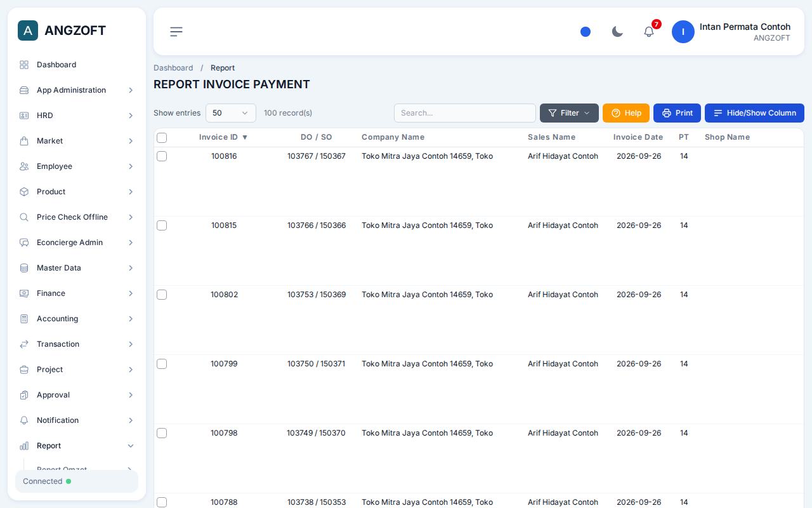Click the blue theme color dot
The image size is (812, 508).
tap(586, 32)
